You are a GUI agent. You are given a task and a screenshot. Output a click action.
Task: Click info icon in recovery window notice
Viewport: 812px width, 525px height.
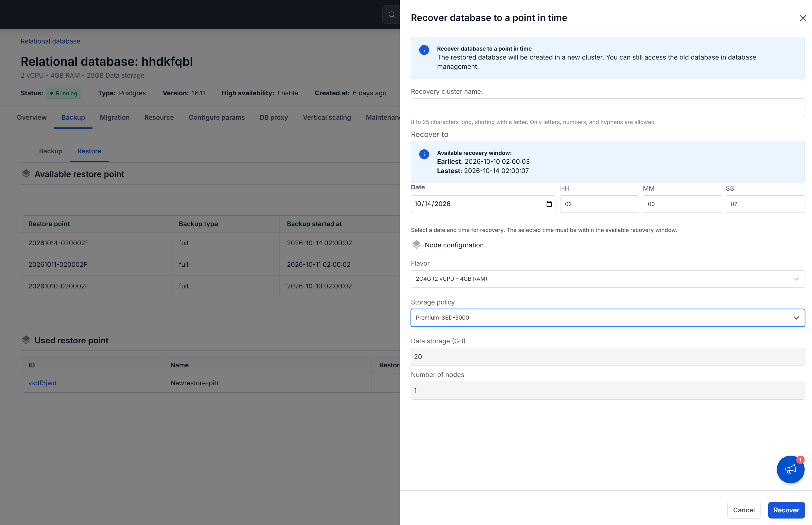424,155
